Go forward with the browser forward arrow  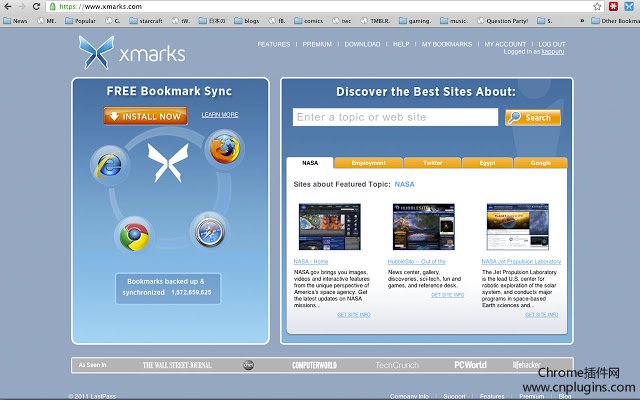coord(22,7)
